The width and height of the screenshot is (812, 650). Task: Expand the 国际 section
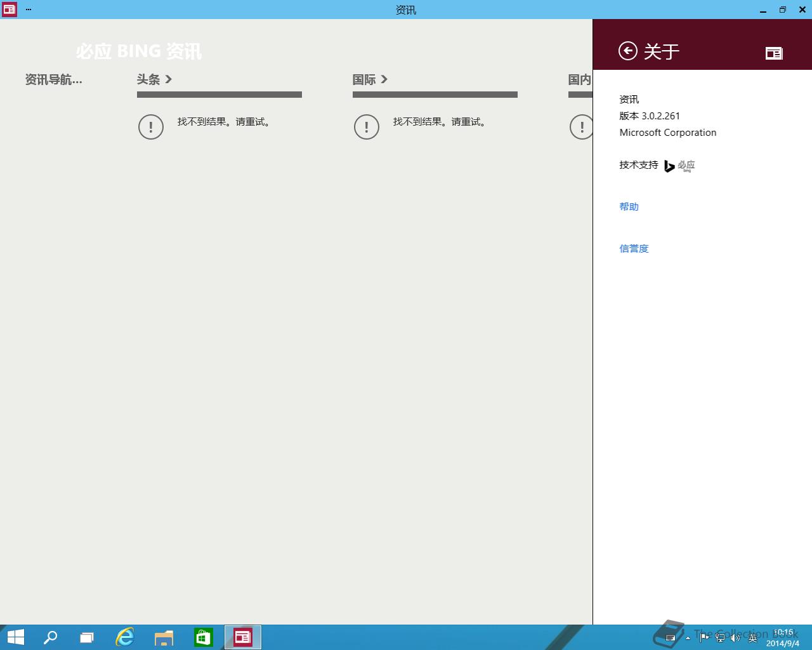coord(370,79)
